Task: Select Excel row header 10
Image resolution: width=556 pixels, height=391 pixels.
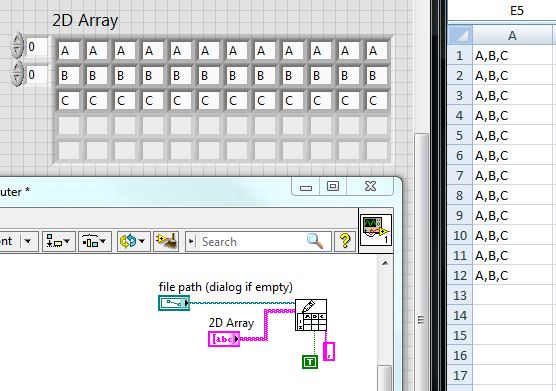Action: 460,235
